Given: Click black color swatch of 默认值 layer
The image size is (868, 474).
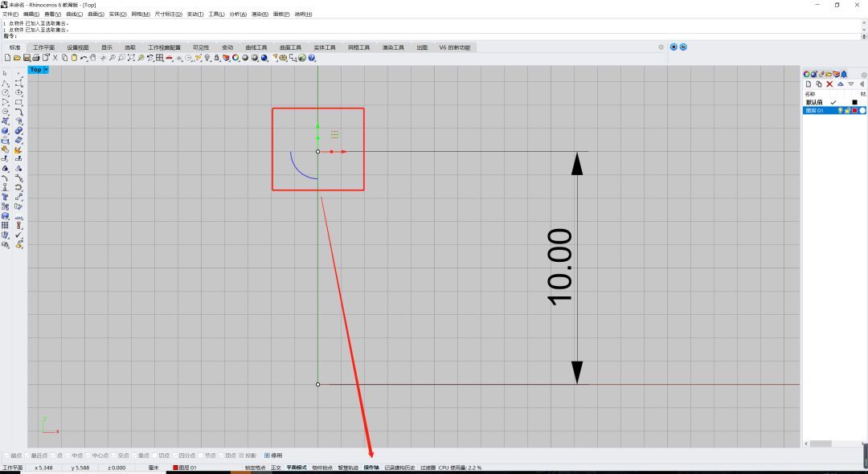Looking at the screenshot, I should click(x=854, y=102).
